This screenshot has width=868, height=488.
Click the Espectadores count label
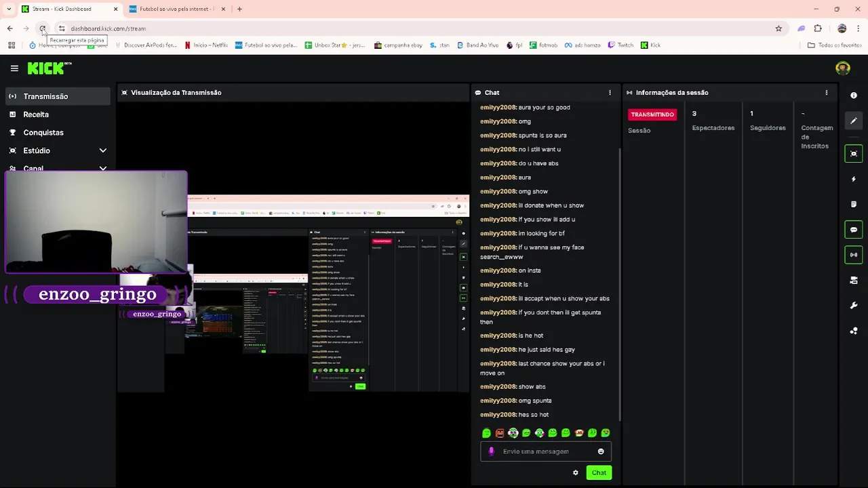pyautogui.click(x=713, y=127)
